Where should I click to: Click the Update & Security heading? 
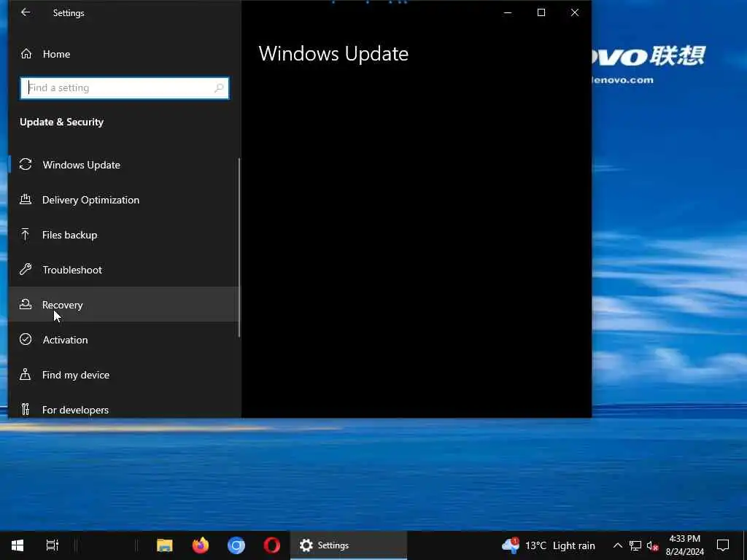point(61,122)
